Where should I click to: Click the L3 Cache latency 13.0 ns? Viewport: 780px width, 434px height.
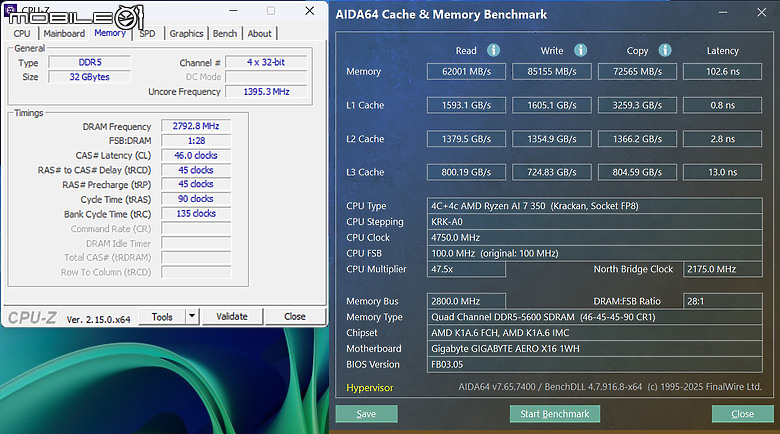coord(722,172)
